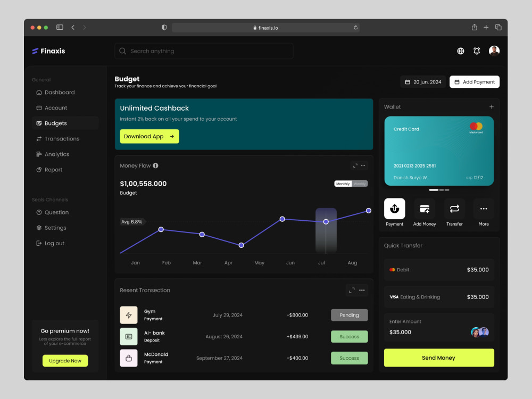This screenshot has height=399, width=532.
Task: Click Success status on Ai- bank row
Action: 349,337
